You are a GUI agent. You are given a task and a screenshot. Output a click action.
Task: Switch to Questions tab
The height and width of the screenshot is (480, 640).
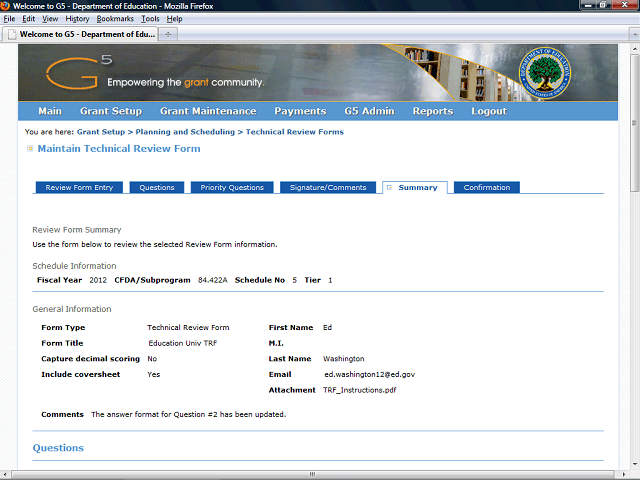click(157, 187)
